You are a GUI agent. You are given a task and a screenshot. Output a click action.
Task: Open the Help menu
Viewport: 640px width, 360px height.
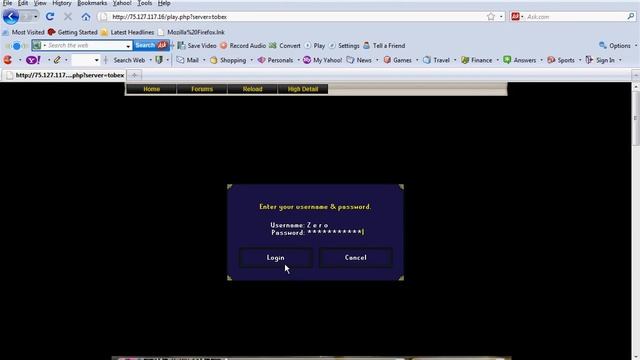(x=164, y=3)
